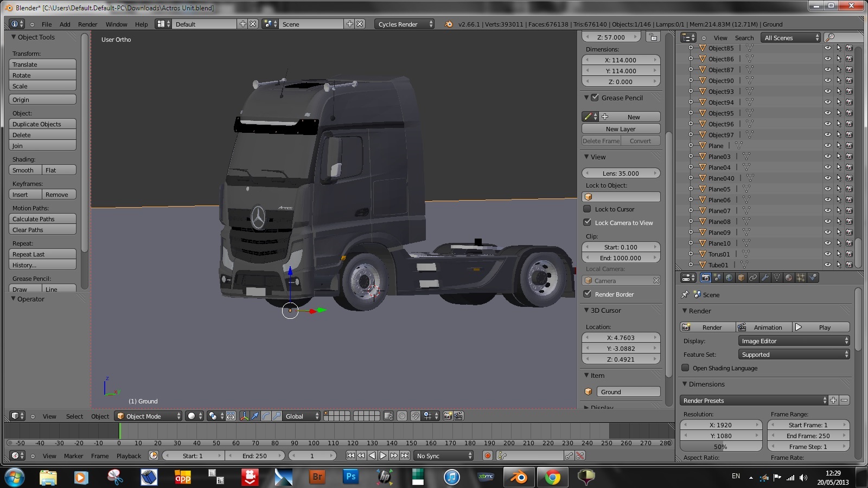
Task: Click the delete keyframe icon
Action: (580, 455)
